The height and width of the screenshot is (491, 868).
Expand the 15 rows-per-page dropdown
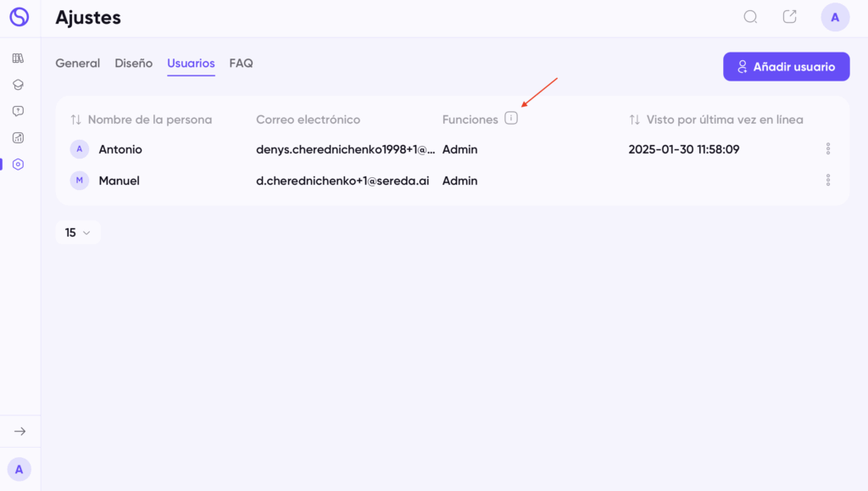(x=78, y=232)
